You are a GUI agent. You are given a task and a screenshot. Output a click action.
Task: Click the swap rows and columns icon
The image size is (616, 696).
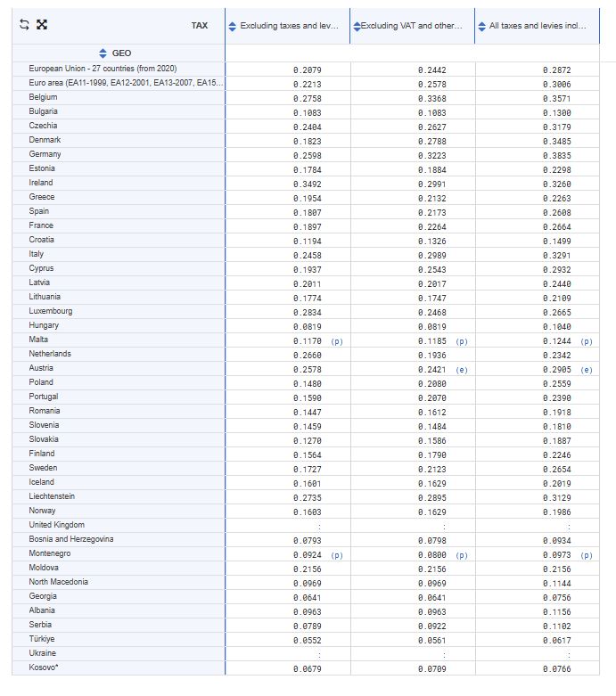25,26
